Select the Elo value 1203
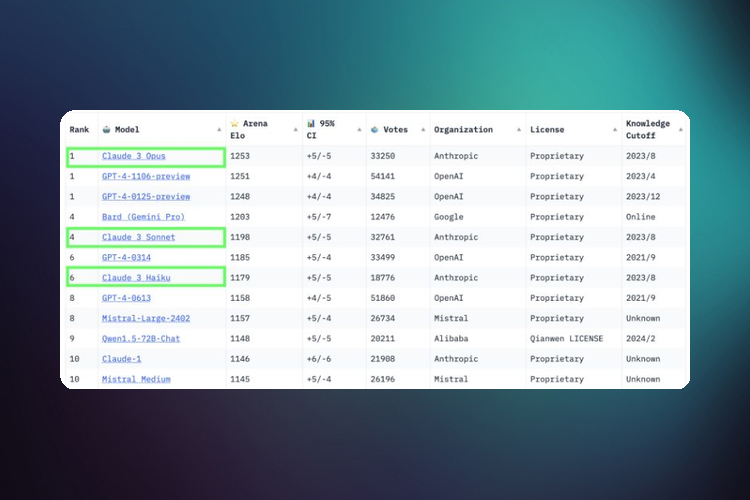This screenshot has width=750, height=500. 240,217
